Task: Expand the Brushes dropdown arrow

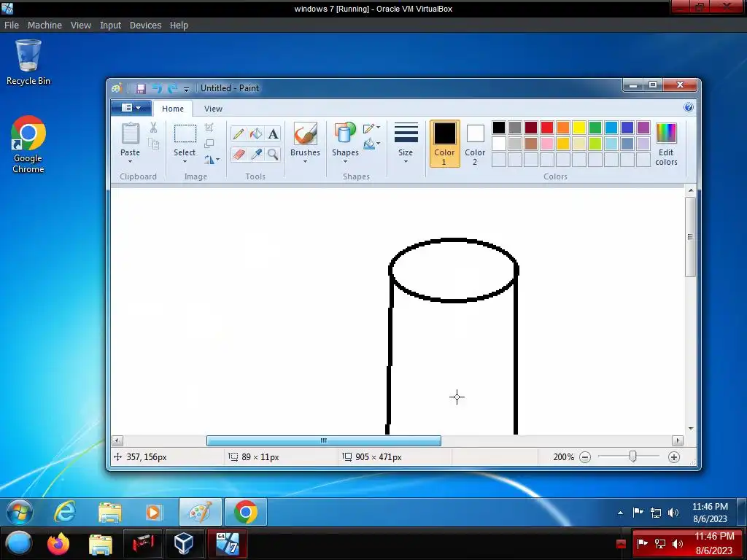Action: point(305,162)
